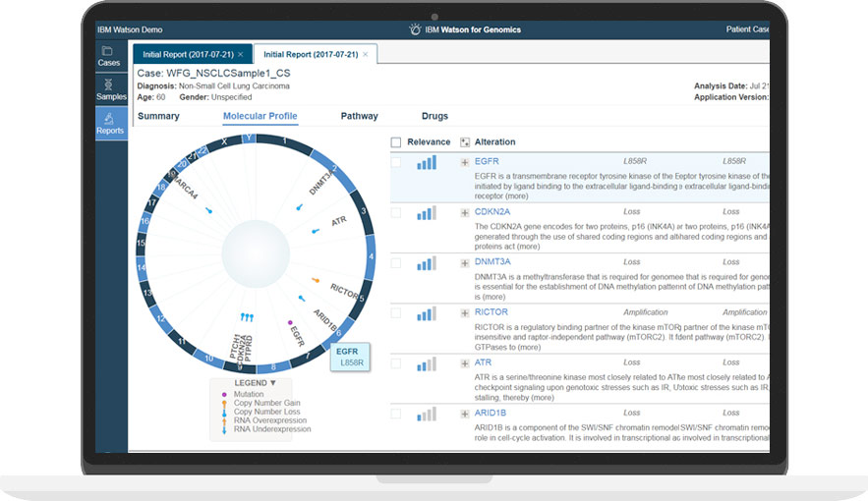The height and width of the screenshot is (501, 868).
Task: Expand the EGFR alteration row
Action: (465, 162)
